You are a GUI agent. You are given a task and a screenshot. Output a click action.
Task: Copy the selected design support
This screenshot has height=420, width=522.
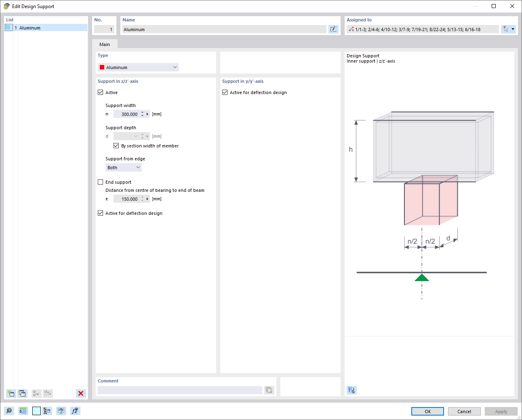click(22, 393)
